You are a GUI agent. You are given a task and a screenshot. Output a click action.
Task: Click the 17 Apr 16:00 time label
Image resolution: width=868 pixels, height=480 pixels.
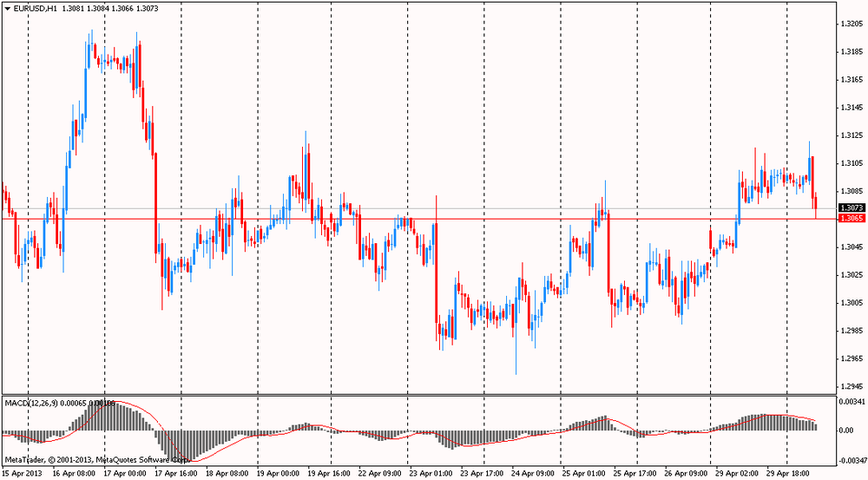[176, 473]
